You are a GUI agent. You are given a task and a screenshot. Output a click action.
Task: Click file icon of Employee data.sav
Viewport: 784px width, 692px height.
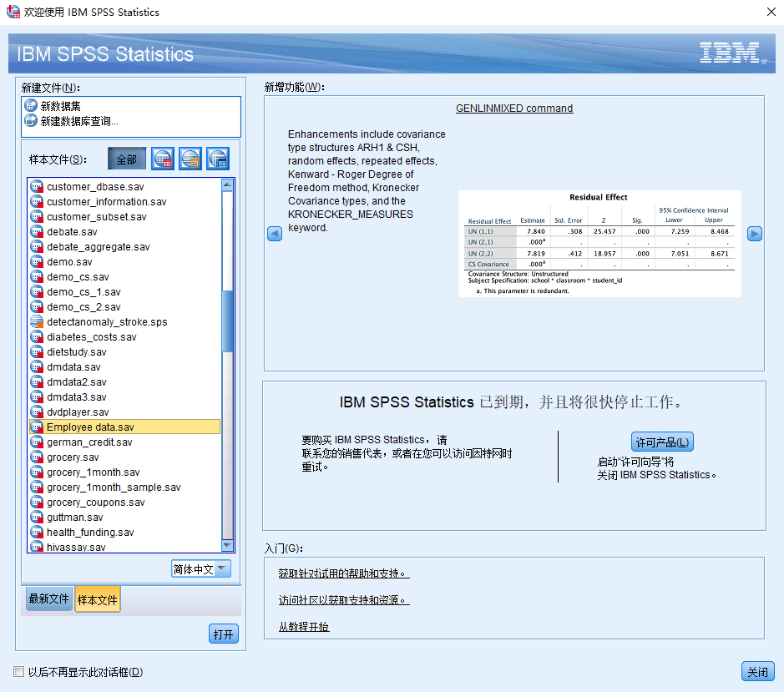(37, 427)
